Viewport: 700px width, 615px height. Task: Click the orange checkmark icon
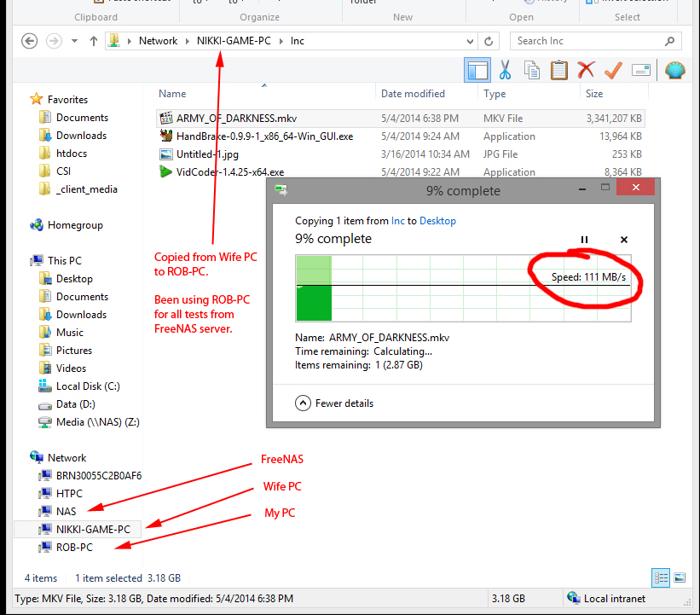click(613, 70)
